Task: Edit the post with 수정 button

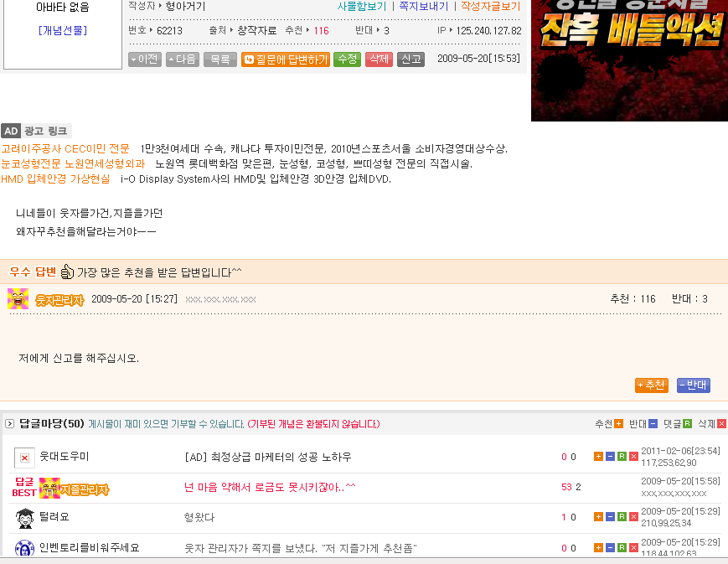Action: (348, 60)
